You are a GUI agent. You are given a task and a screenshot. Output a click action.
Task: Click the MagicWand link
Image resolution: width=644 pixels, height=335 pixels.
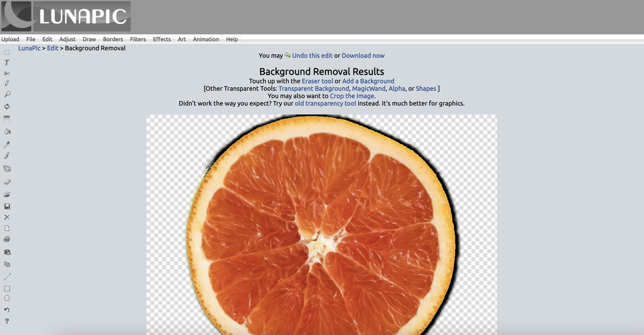click(x=369, y=89)
